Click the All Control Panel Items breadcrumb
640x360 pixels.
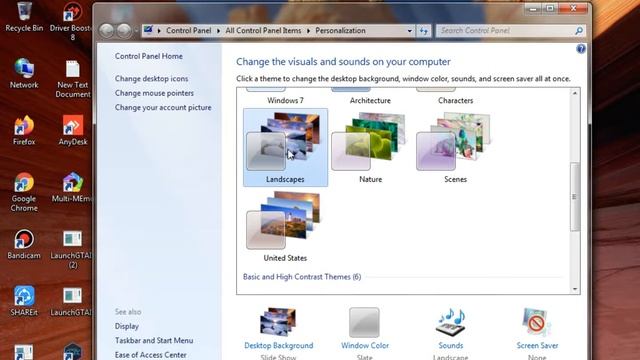tap(263, 31)
